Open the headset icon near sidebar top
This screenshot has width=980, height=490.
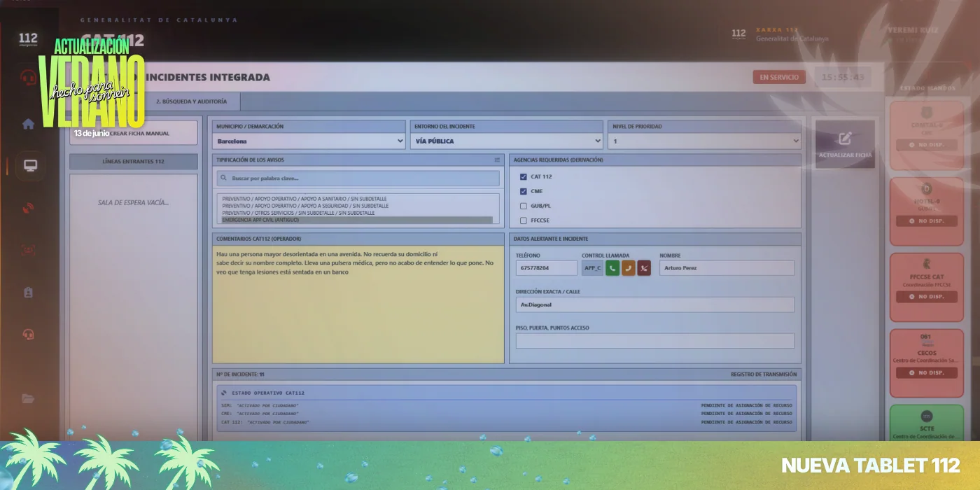click(x=28, y=78)
